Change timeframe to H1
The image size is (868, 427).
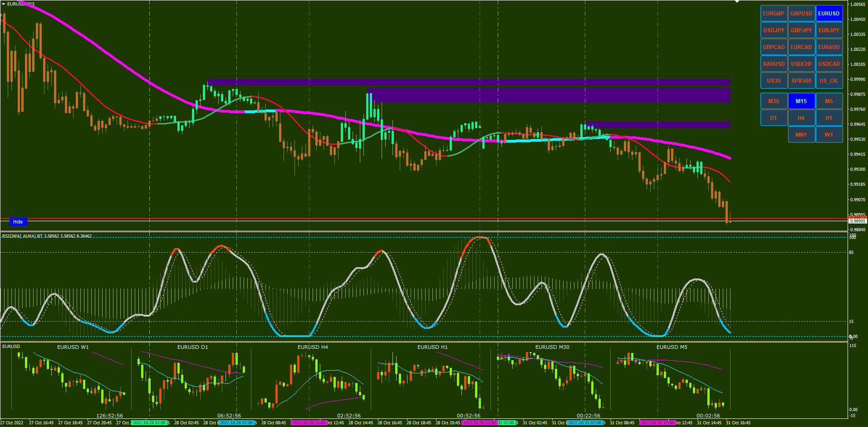coord(829,118)
